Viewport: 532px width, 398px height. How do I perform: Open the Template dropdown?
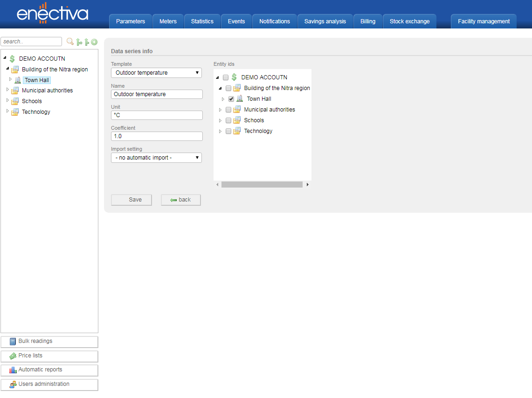pyautogui.click(x=156, y=73)
